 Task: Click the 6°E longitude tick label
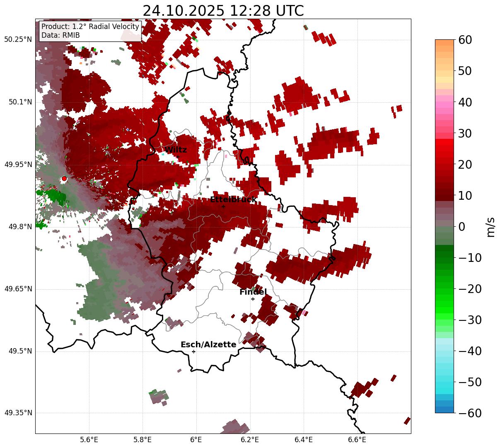click(196, 440)
